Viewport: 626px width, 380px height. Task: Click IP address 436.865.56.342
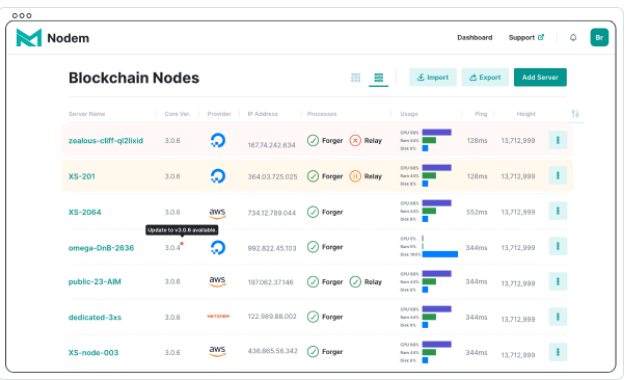(272, 351)
